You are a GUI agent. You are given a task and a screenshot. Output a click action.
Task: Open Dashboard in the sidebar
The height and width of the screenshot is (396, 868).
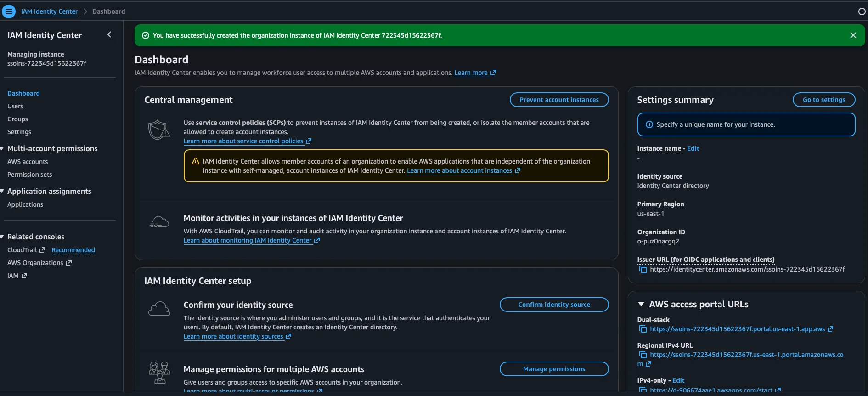click(23, 93)
